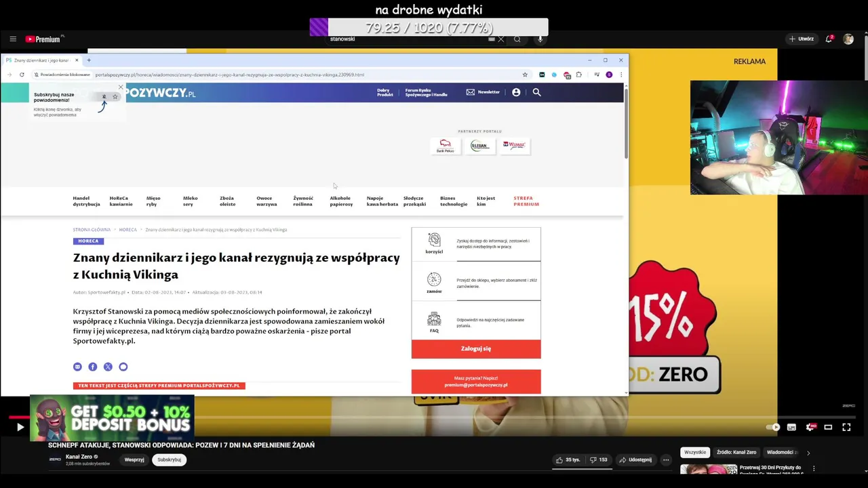868x488 pixels.
Task: Reload the page in the browser window
Action: [x=22, y=75]
